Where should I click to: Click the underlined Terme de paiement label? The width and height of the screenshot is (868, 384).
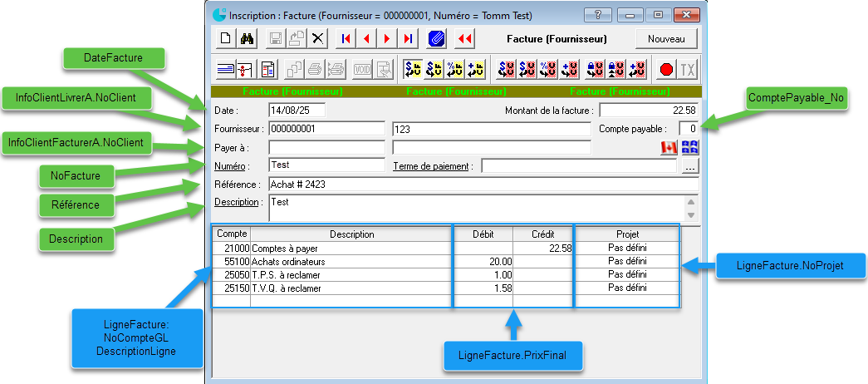tap(433, 166)
